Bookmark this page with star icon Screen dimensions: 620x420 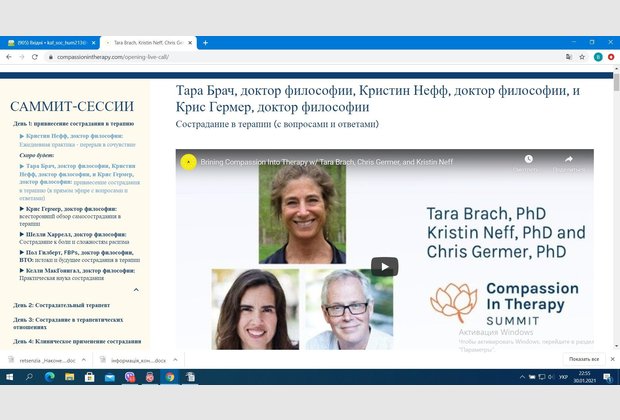[x=581, y=58]
